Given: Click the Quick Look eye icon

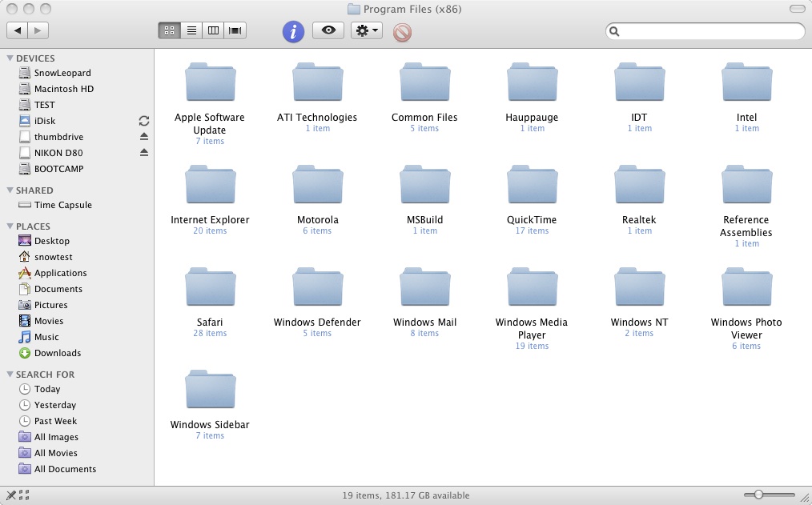Looking at the screenshot, I should click(x=328, y=30).
